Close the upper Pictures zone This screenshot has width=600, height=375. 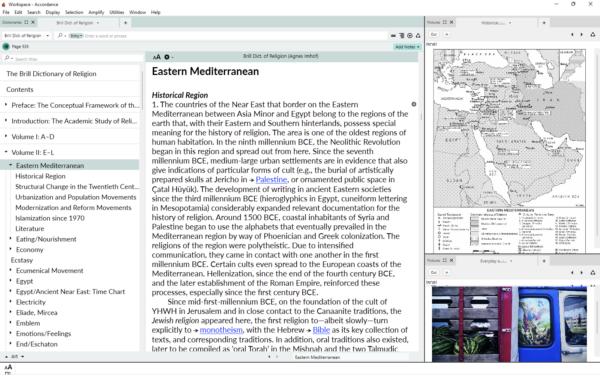(452, 22)
